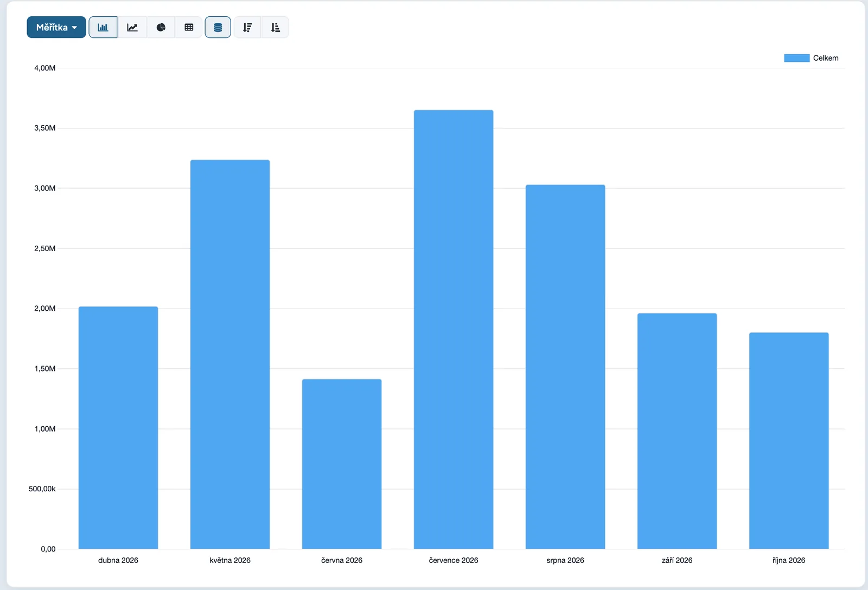Viewport: 868px width, 590px height.
Task: Select the dubna 2026 bar
Action: (118, 428)
